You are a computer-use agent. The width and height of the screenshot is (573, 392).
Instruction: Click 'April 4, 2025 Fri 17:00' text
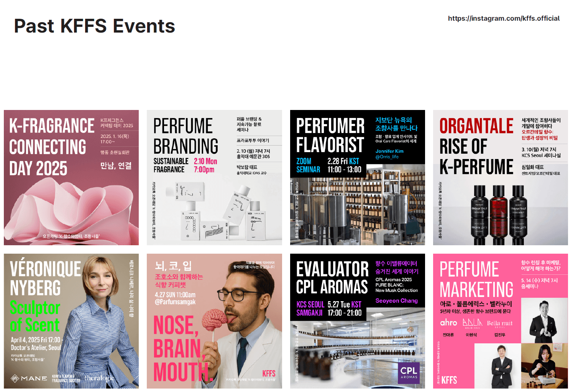point(36,340)
